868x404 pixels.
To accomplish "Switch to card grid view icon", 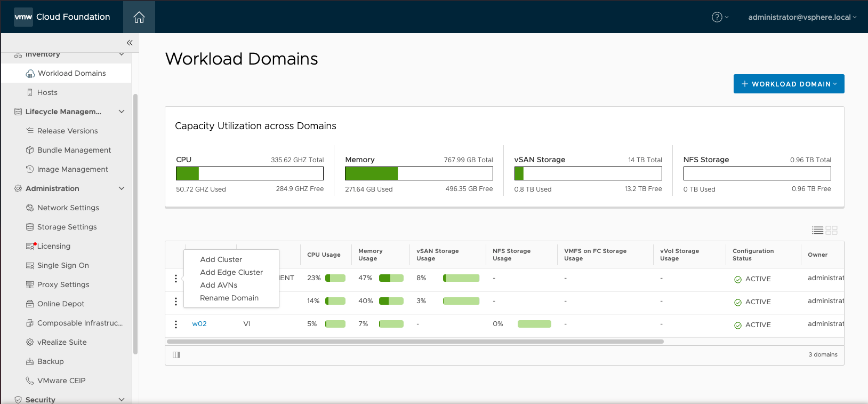I will pos(832,231).
